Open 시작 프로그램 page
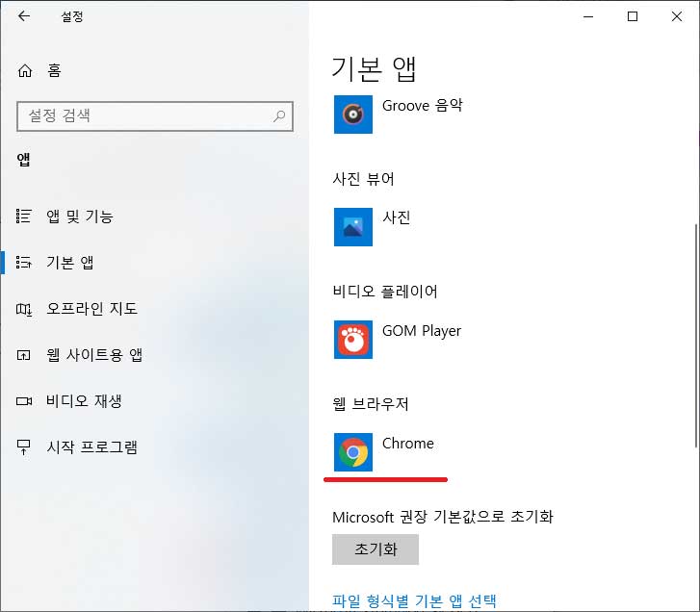700x612 pixels. tap(92, 447)
